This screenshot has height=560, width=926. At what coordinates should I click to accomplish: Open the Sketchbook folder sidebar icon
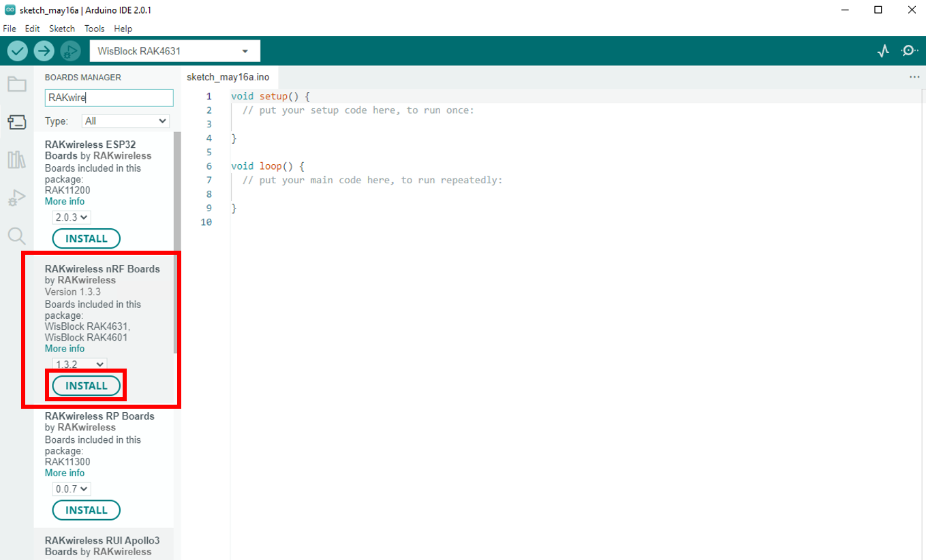click(16, 84)
